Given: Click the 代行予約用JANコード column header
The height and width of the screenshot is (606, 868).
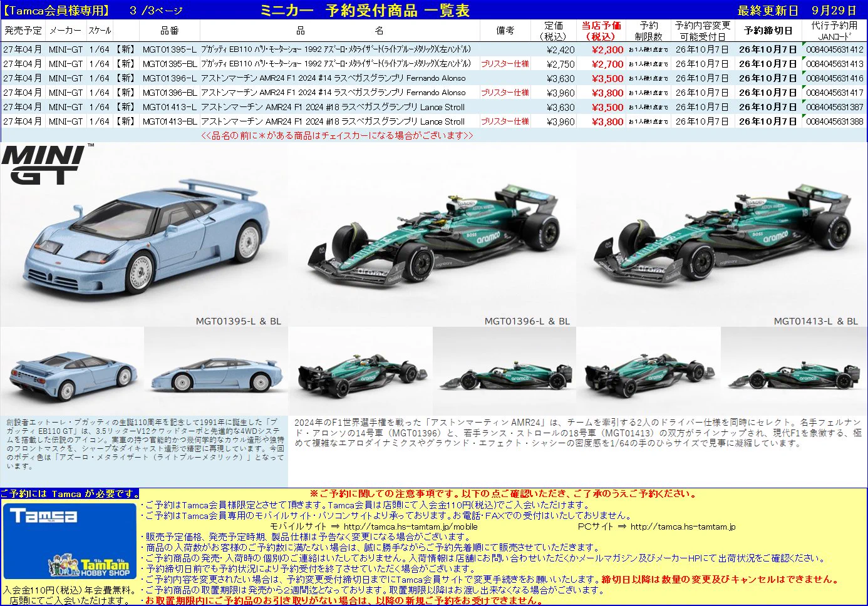Looking at the screenshot, I should point(834,31).
